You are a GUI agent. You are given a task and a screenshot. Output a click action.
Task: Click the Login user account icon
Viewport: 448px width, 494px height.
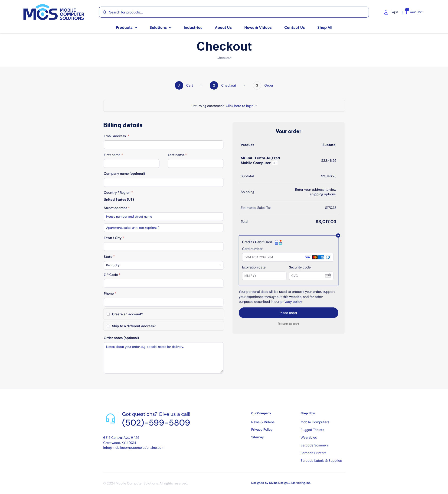click(386, 12)
